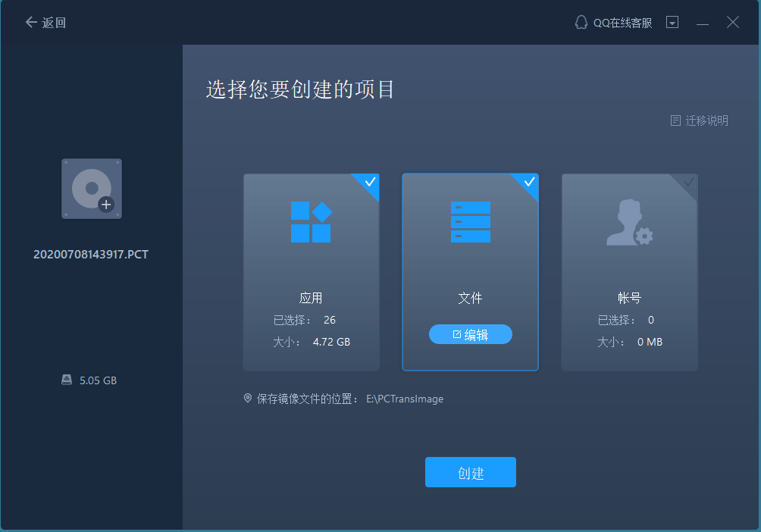The width and height of the screenshot is (761, 532).
Task: Click the Applications four-squares icon
Action: pos(311,222)
